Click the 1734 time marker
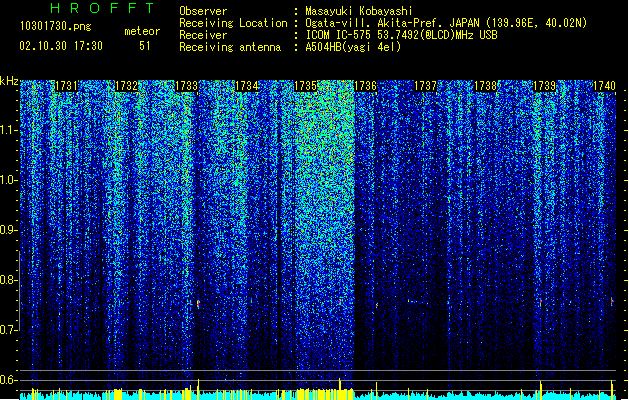The height and width of the screenshot is (400, 629). click(x=246, y=86)
